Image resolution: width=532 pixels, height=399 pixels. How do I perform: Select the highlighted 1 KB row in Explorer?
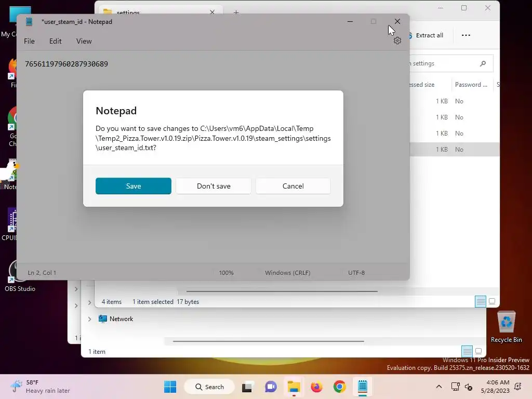pos(455,149)
